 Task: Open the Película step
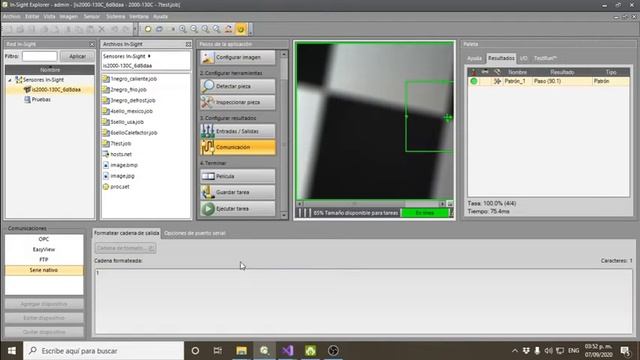coord(238,176)
